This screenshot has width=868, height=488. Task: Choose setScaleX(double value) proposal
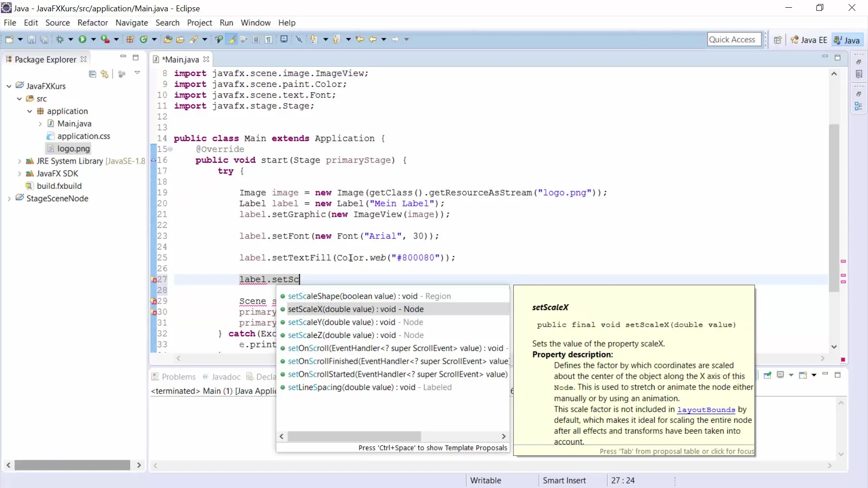[392, 310]
